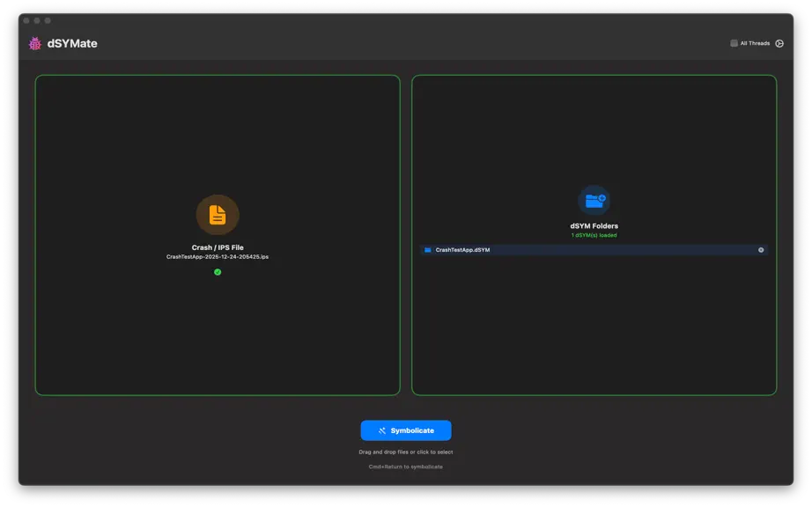Viewport: 812px width, 507px height.
Task: Click the dSYM Folders heading
Action: (x=594, y=226)
